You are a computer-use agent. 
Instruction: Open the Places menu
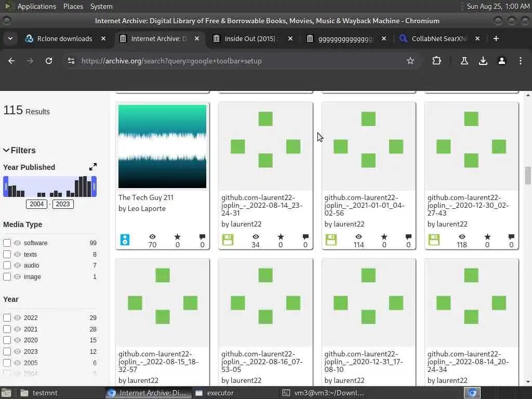[x=73, y=6]
